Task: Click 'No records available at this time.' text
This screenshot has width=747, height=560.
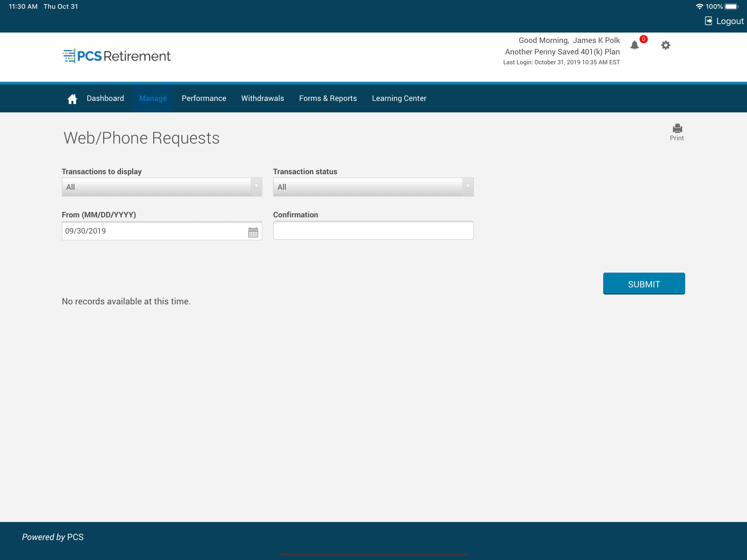Action: click(x=126, y=301)
